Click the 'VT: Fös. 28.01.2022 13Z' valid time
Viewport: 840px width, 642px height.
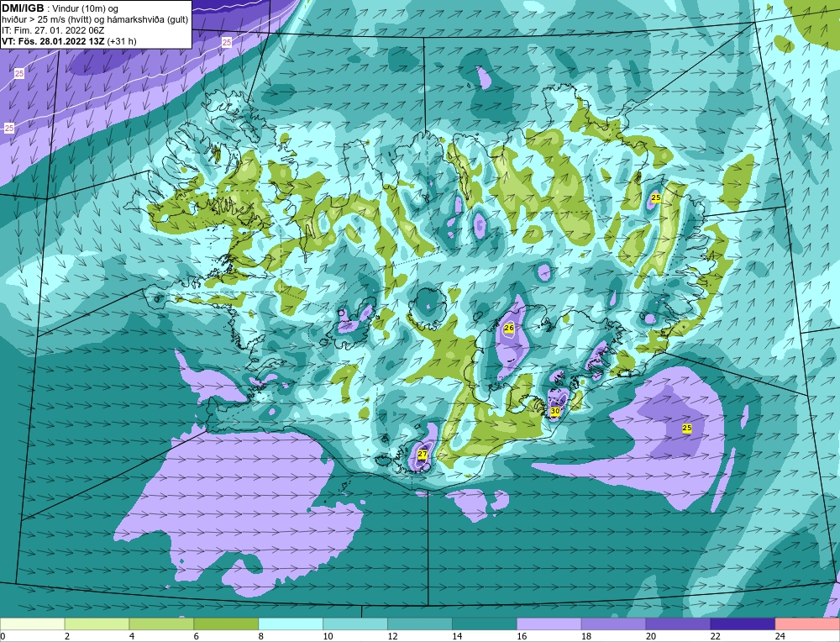click(54, 41)
